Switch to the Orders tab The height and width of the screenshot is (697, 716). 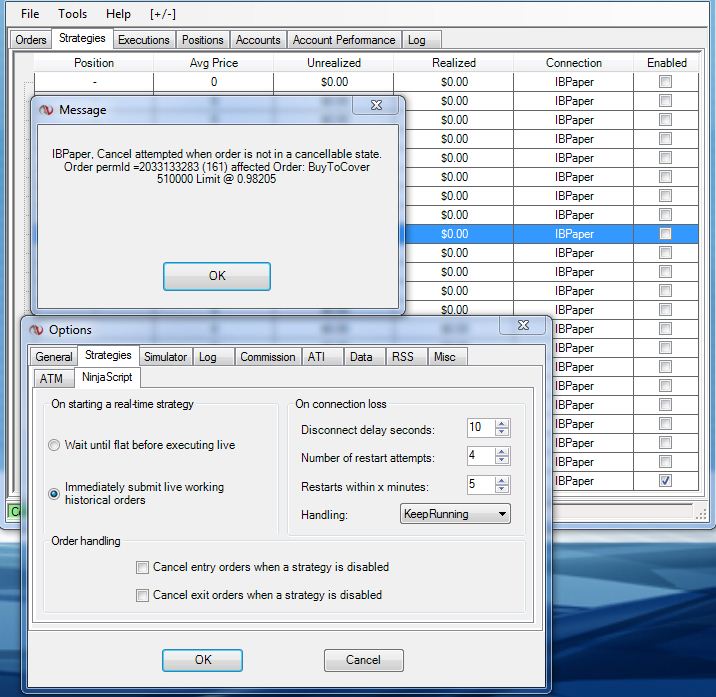(x=31, y=40)
